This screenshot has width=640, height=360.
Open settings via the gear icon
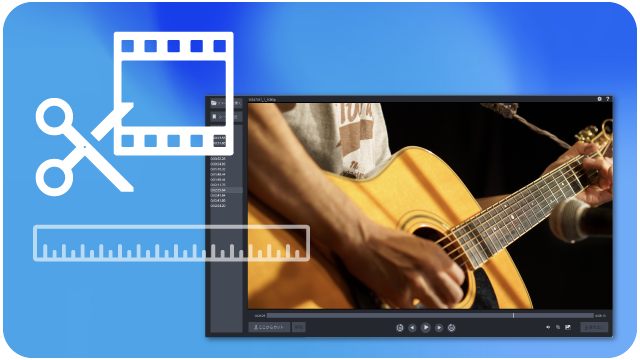[x=600, y=99]
